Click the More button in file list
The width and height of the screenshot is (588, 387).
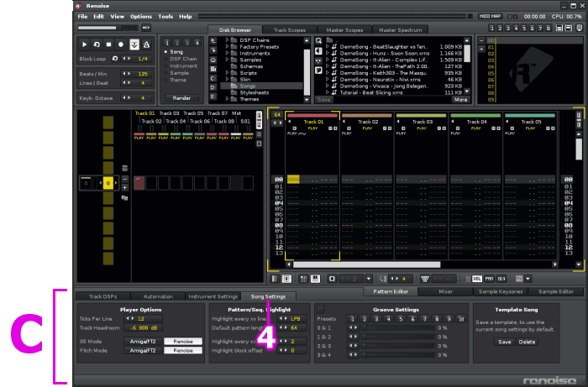(461, 100)
